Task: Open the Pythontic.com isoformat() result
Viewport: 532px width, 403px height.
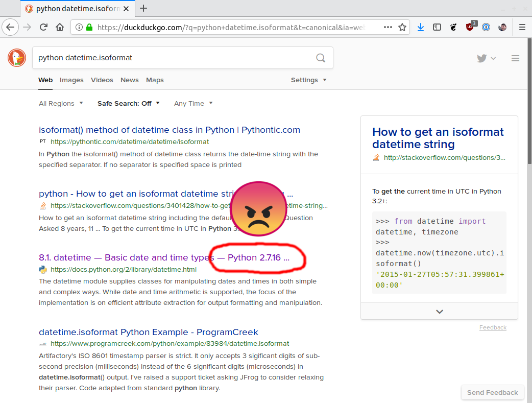Action: [x=170, y=130]
